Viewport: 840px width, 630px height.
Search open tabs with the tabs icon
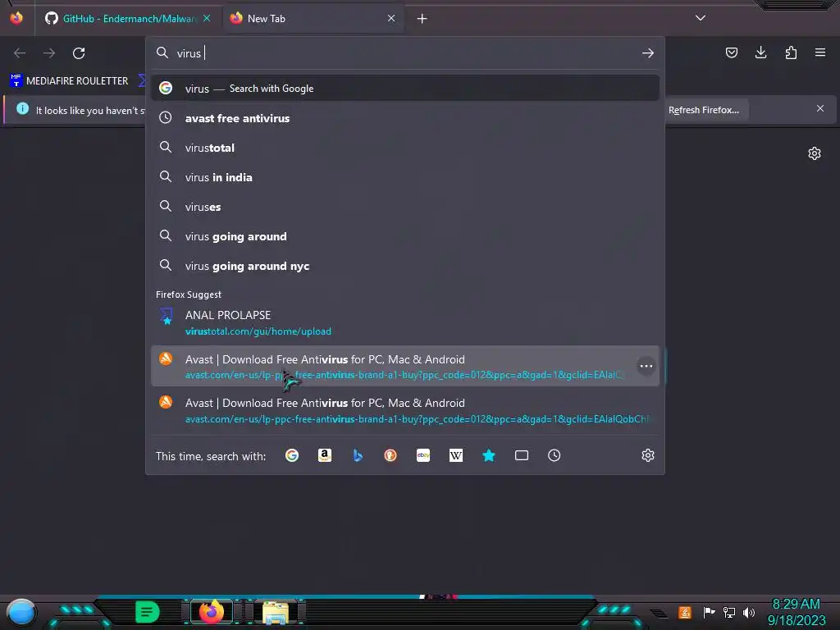pos(521,455)
